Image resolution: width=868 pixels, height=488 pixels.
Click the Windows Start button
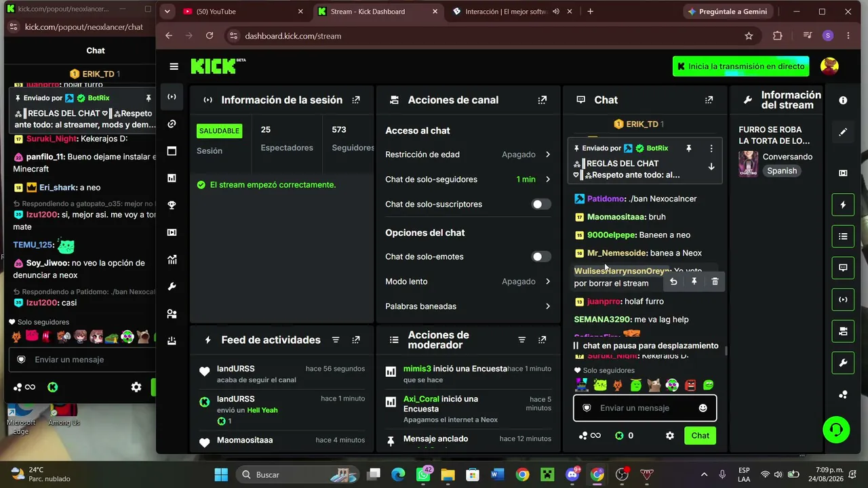pyautogui.click(x=222, y=474)
